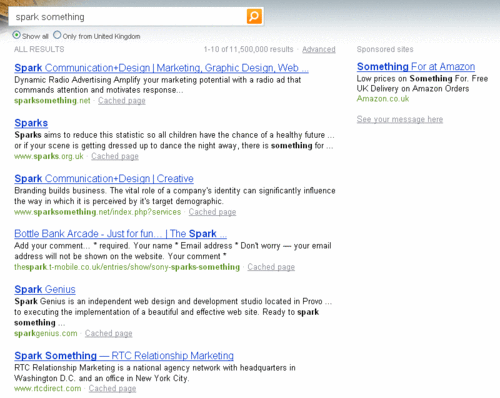View cached page for sparksomething.net
The width and height of the screenshot is (500, 398).
click(x=122, y=101)
